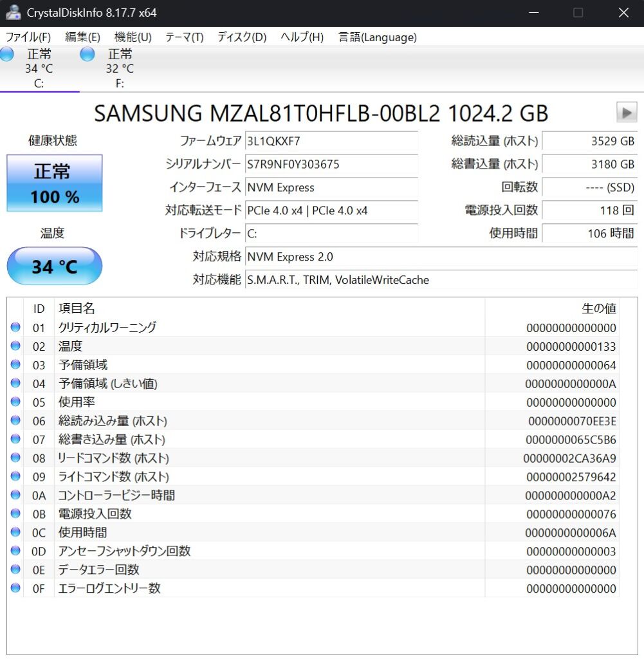Click status icon for row 09 ライトコマンド数
The image size is (644, 659).
[15, 476]
